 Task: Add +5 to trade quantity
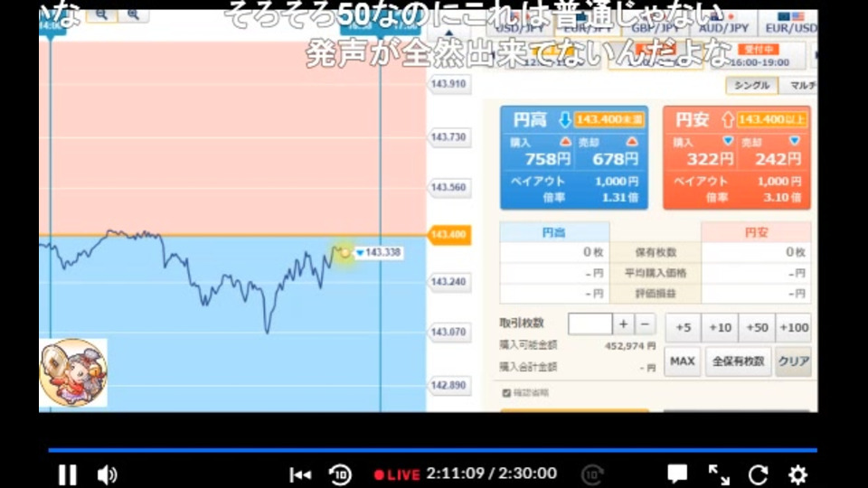684,327
